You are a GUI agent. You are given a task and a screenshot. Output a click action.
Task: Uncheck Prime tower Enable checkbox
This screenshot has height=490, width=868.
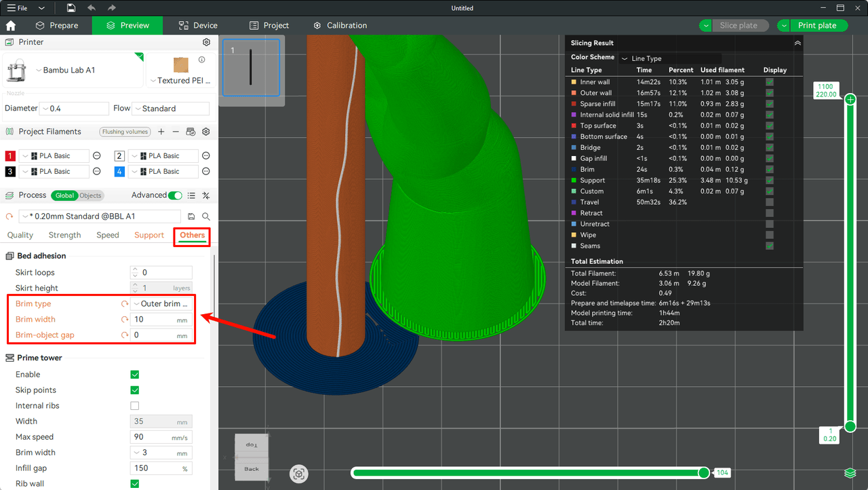134,375
